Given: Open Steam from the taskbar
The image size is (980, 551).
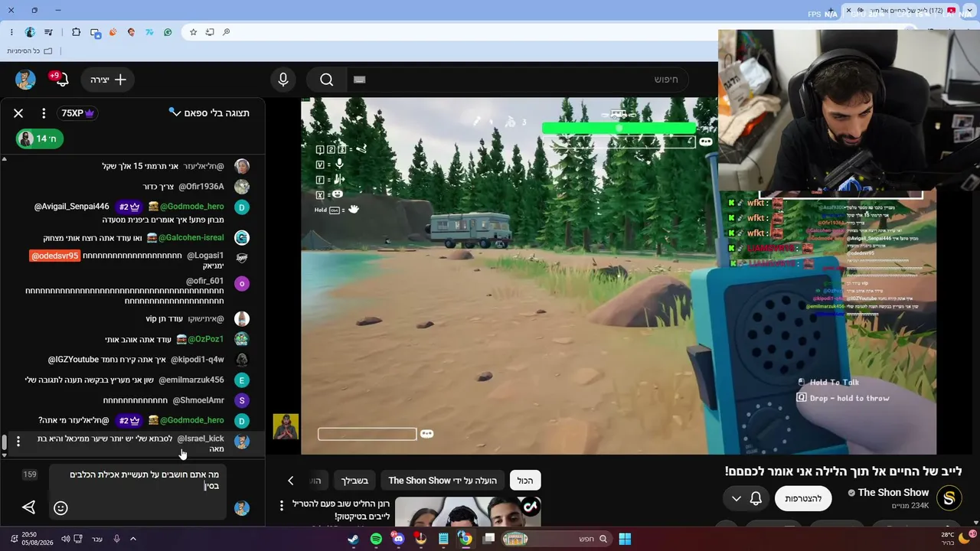Looking at the screenshot, I should tap(353, 540).
